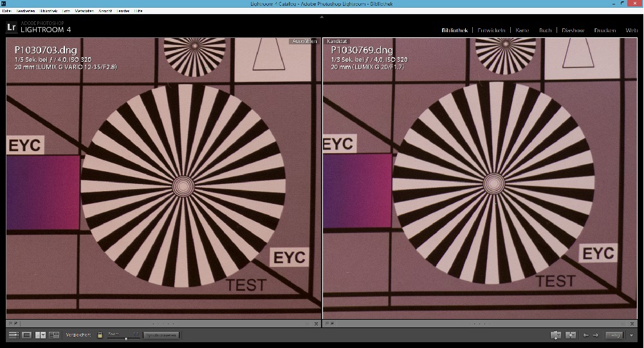The width and height of the screenshot is (644, 348).
Task: Click the Fertig button
Action: click(x=615, y=335)
